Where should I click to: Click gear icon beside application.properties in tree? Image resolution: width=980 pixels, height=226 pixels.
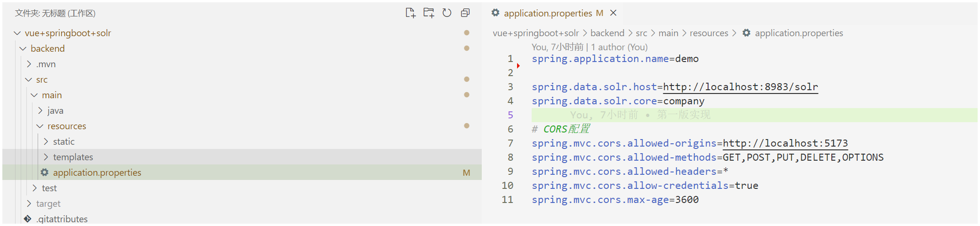(x=45, y=172)
